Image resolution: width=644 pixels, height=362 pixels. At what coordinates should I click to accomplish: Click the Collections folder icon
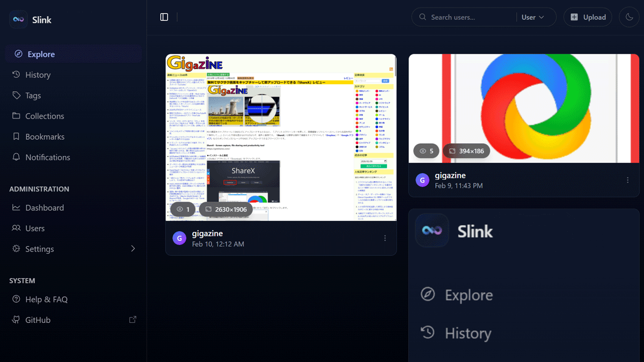pyautogui.click(x=16, y=116)
